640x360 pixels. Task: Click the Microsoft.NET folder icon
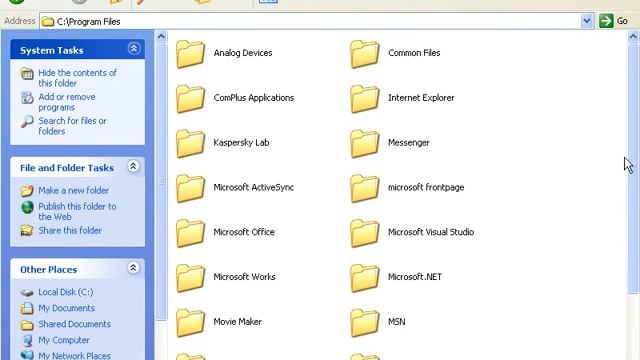coord(364,278)
